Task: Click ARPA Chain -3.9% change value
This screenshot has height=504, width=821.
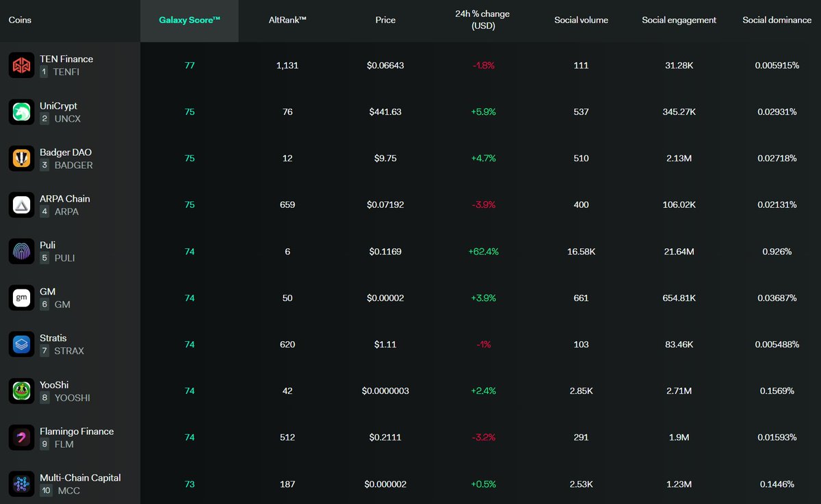Action: click(483, 205)
